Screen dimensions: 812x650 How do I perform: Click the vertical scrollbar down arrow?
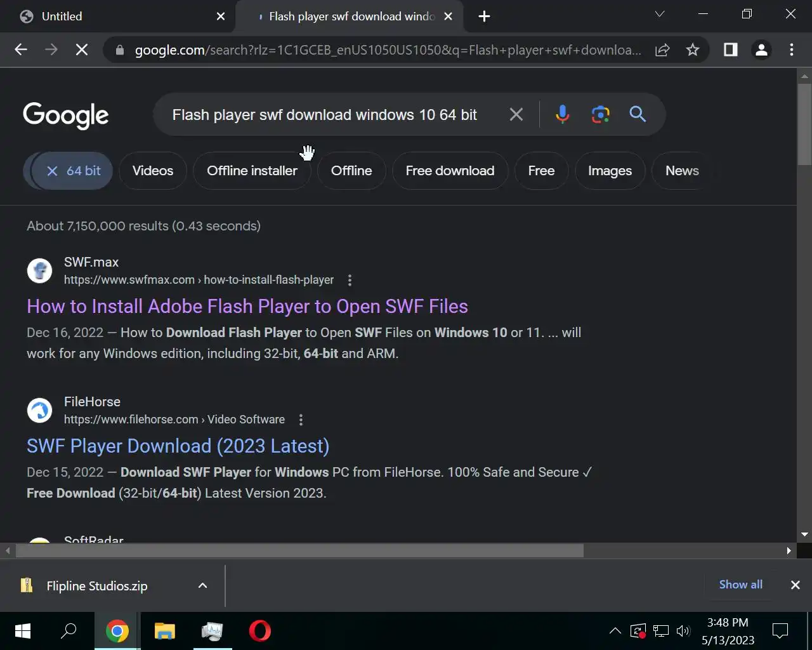tap(804, 534)
